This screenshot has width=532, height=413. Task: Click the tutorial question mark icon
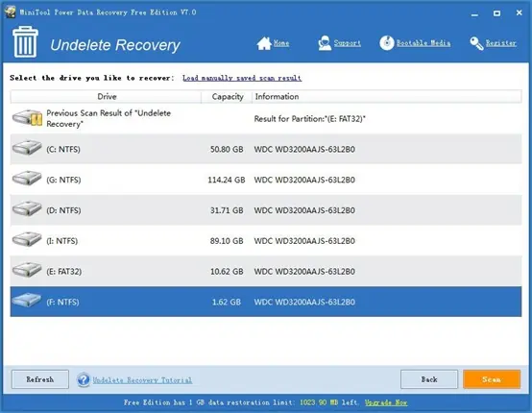coord(84,379)
